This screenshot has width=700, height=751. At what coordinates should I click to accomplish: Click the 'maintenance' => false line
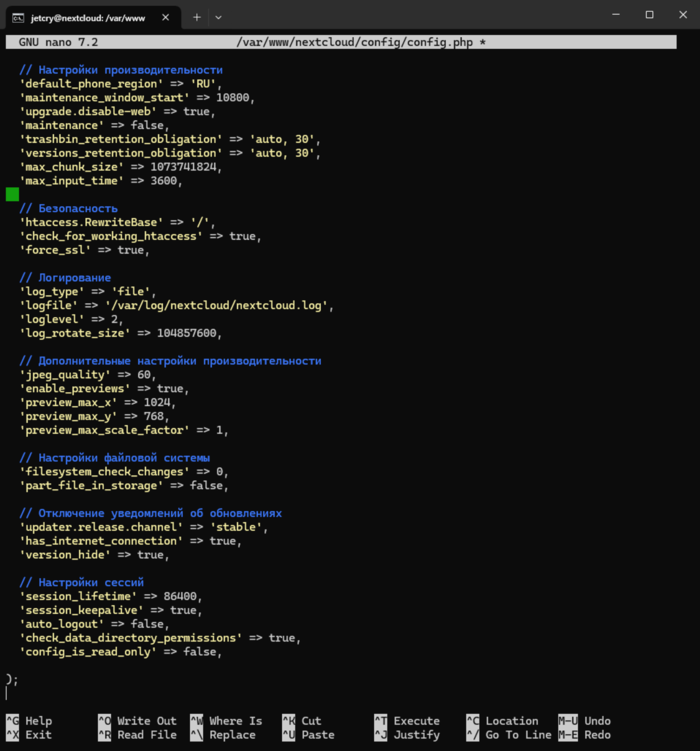(94, 125)
